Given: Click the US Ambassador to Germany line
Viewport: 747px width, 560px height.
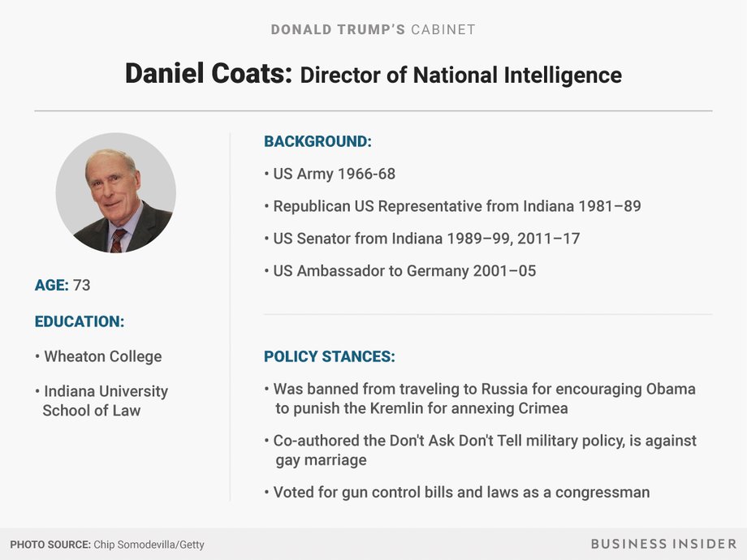Looking at the screenshot, I should pyautogui.click(x=400, y=271).
